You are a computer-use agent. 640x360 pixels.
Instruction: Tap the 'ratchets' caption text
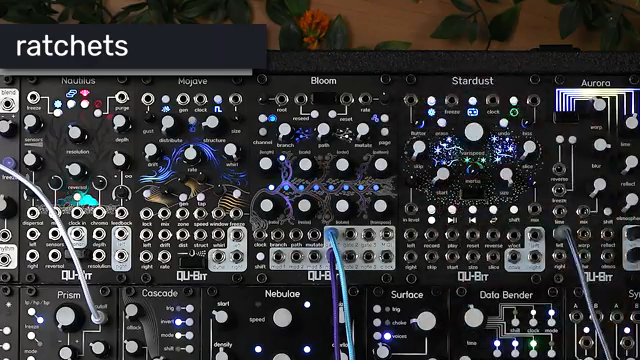[72, 46]
